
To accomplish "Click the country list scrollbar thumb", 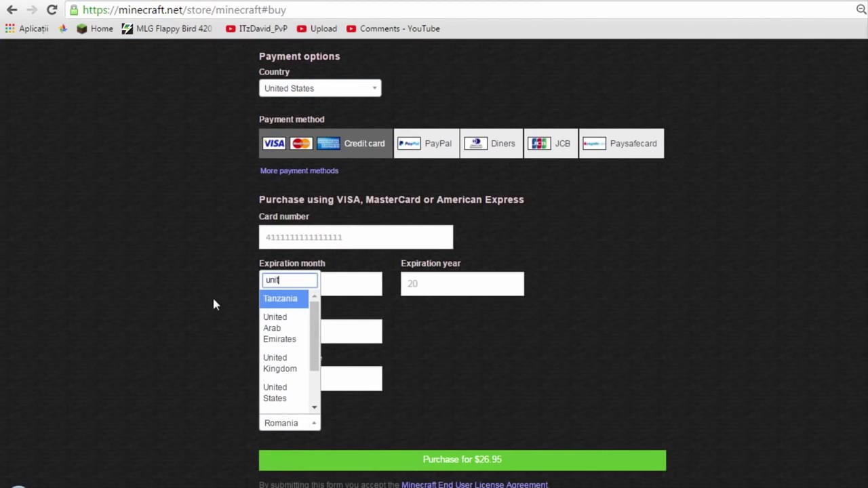I will tap(314, 336).
